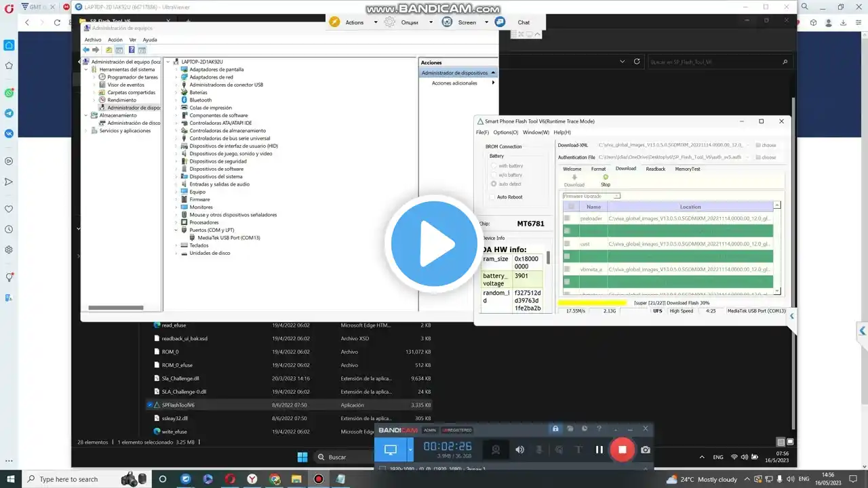Click the partition table vertical scrollbar
Screen dimensions: 868x488
coord(778,248)
